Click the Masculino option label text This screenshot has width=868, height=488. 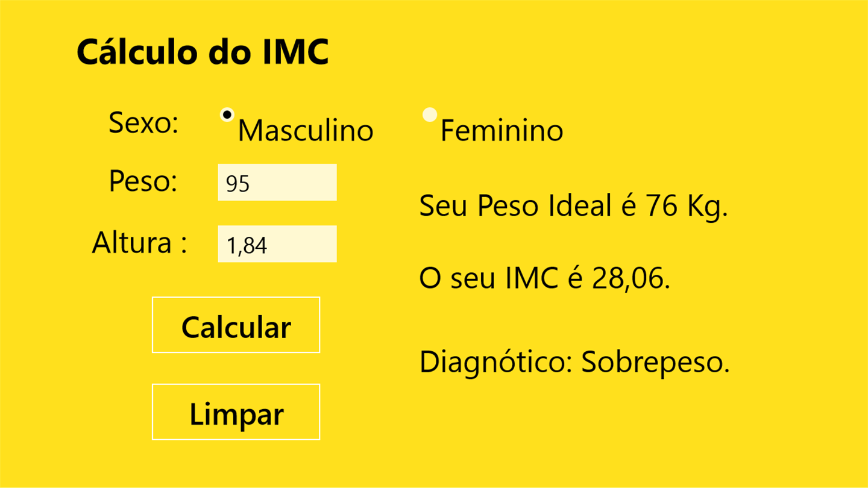(306, 131)
